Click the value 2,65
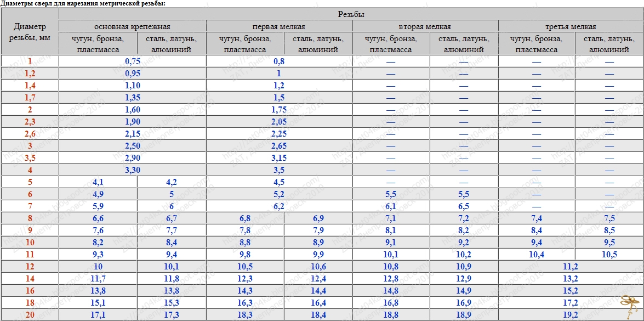This screenshot has height=321, width=644. (279, 146)
